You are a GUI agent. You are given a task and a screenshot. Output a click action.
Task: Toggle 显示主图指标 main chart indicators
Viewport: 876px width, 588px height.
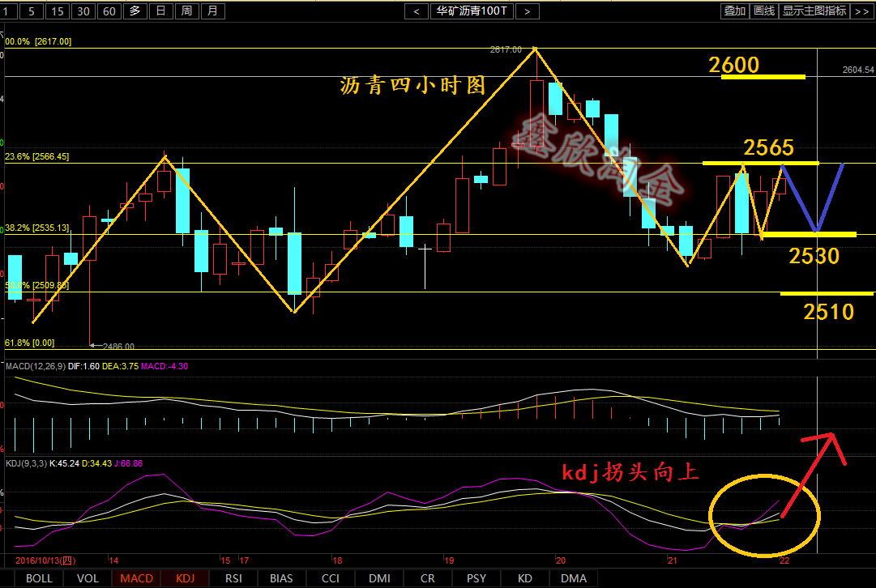[814, 11]
